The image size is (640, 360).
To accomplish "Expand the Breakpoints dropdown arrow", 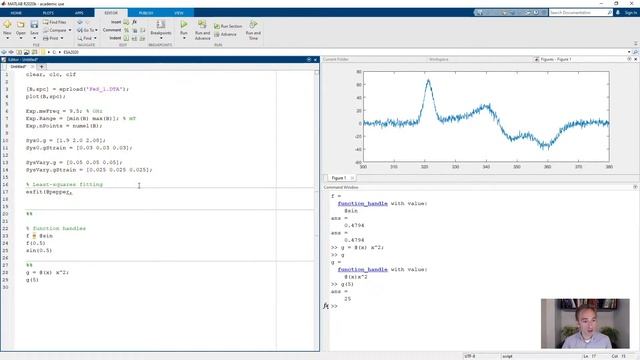I will click(x=161, y=38).
